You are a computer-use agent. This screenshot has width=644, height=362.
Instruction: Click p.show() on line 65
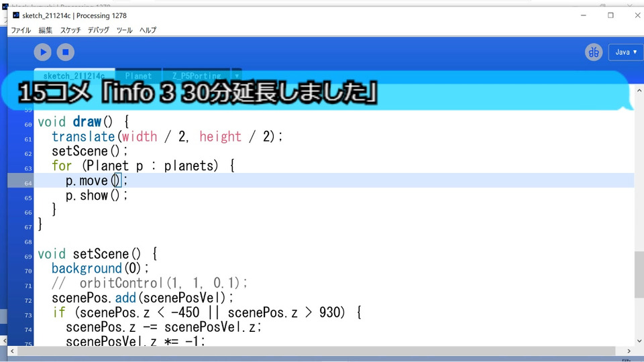[97, 195]
